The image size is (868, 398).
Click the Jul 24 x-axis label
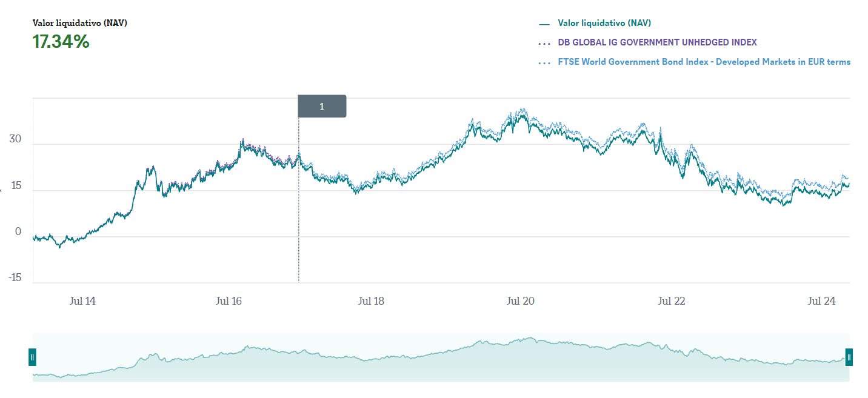(x=821, y=301)
